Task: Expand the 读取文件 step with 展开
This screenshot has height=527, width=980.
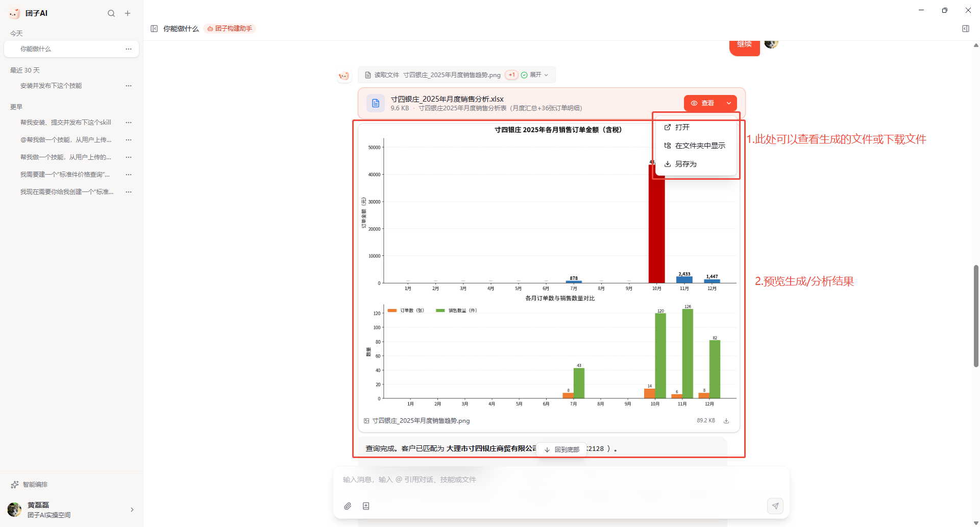Action: [x=538, y=75]
